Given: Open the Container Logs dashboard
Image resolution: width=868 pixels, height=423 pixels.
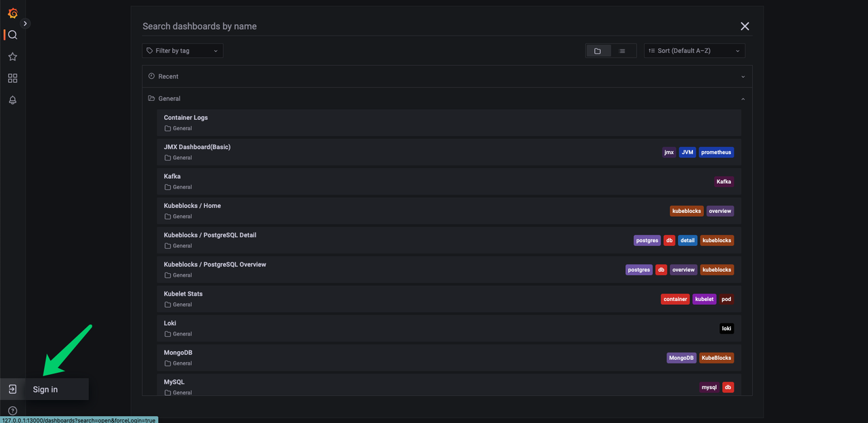Looking at the screenshot, I should (449, 123).
